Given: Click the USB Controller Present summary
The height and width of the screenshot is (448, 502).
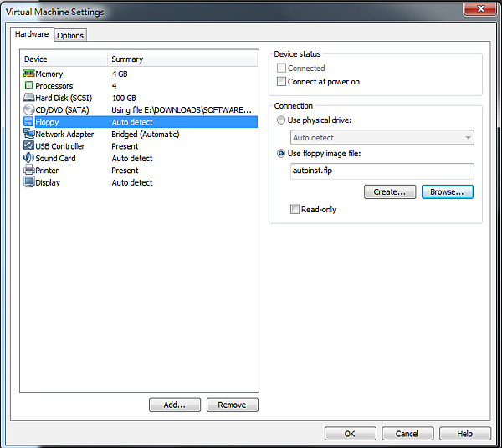Looking at the screenshot, I should coord(125,146).
